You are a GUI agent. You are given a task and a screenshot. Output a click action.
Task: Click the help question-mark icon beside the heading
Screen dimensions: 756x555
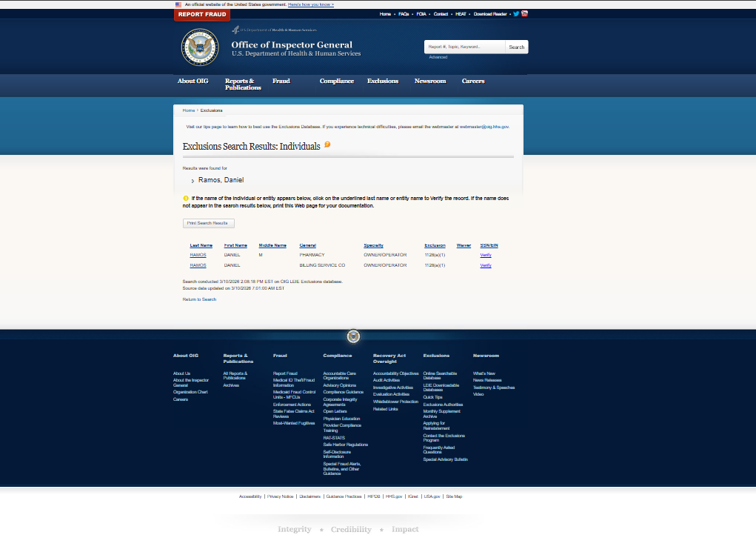pos(327,145)
